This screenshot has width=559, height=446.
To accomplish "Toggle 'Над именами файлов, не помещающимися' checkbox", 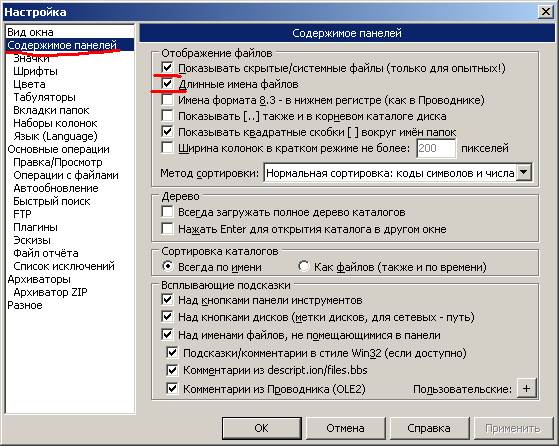I will [x=167, y=335].
